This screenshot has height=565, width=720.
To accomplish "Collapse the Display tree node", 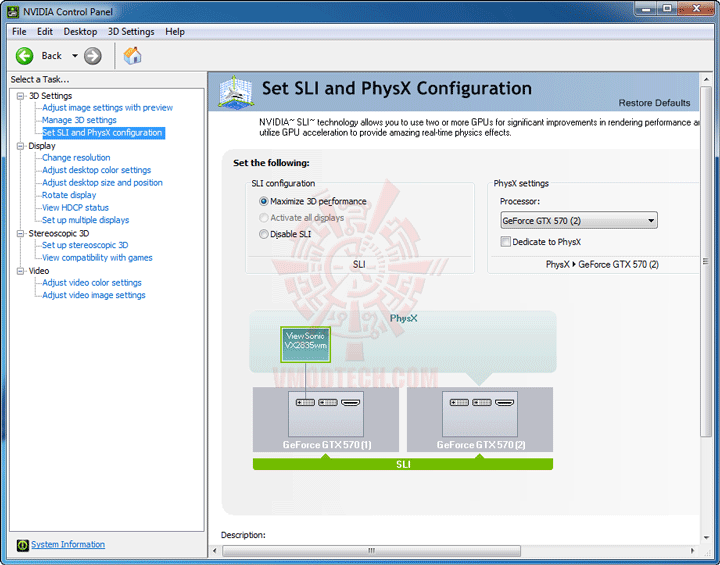I will point(20,146).
